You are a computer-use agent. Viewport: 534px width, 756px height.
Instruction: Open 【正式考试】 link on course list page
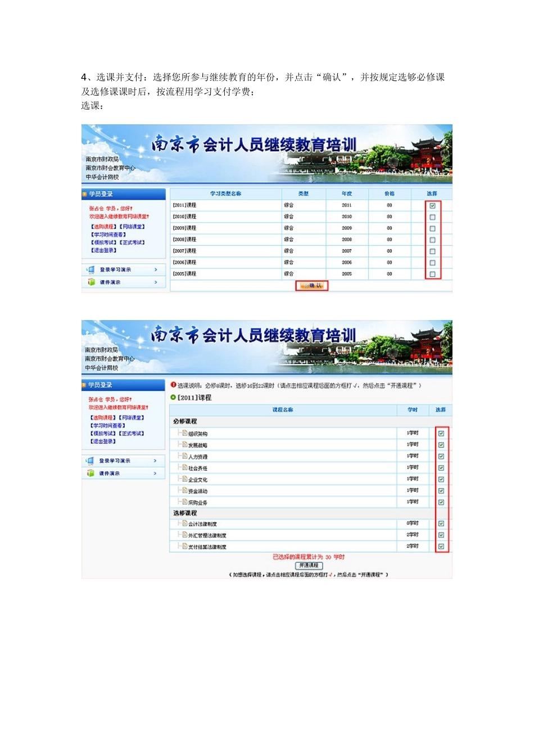[x=132, y=434]
